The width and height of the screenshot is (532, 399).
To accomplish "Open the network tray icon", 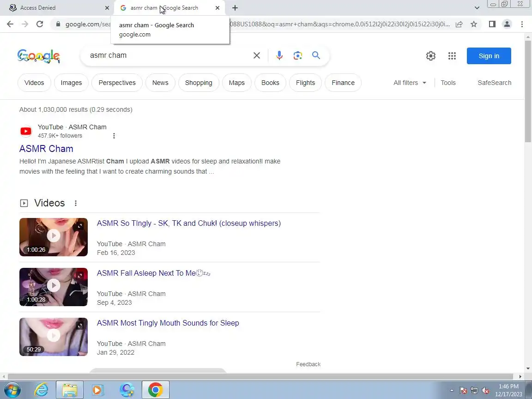I will (474, 391).
